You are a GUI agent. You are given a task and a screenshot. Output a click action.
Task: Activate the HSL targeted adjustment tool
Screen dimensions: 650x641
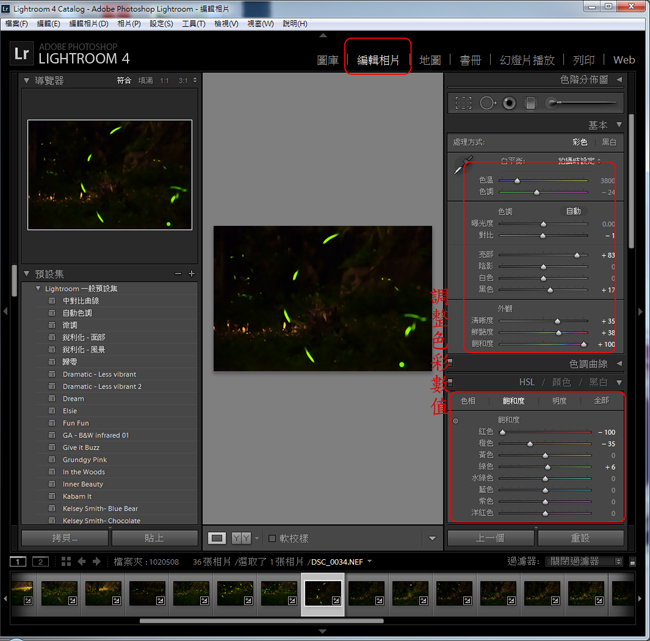456,421
